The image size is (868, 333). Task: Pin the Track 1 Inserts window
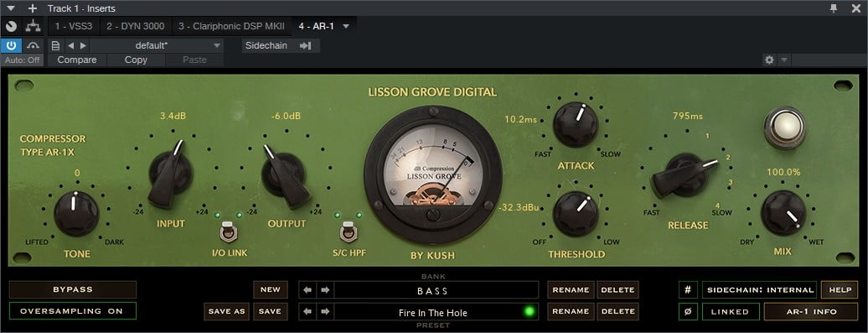(x=834, y=8)
